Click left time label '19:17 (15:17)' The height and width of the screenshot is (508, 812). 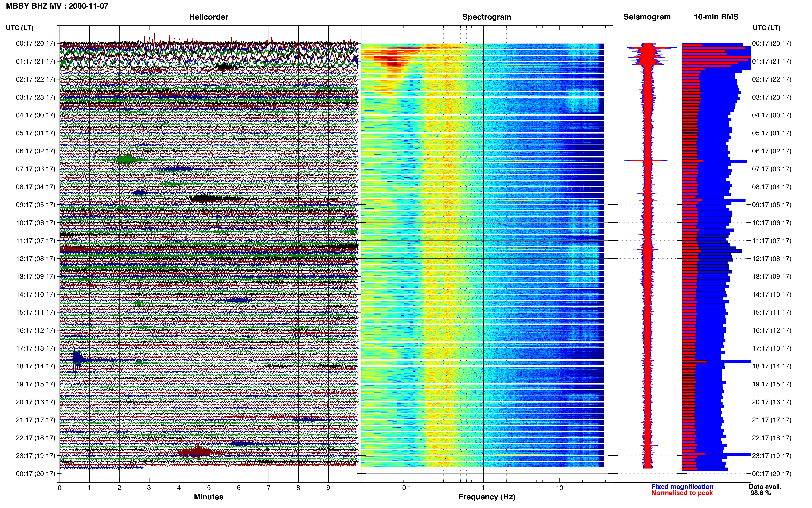[35, 384]
